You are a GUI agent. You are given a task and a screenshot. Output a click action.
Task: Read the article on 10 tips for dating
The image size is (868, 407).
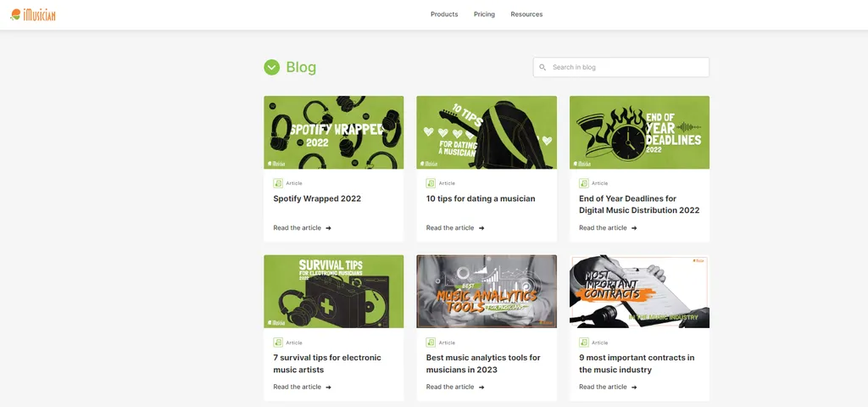pyautogui.click(x=450, y=228)
